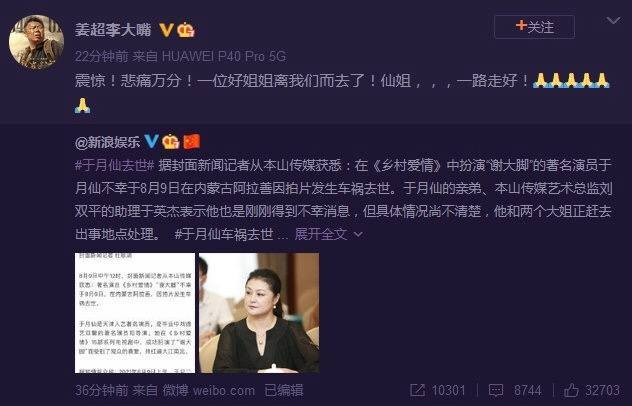Expand full post with 展开全文

pyautogui.click(x=329, y=234)
